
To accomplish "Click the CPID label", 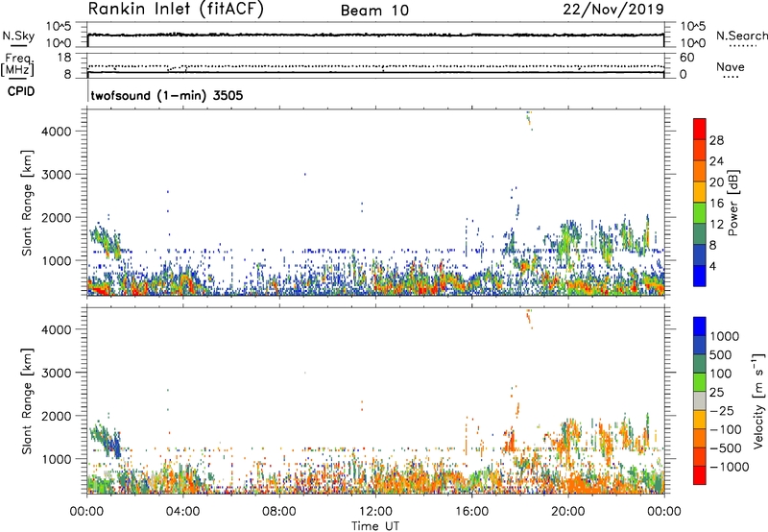I will 21,91.
